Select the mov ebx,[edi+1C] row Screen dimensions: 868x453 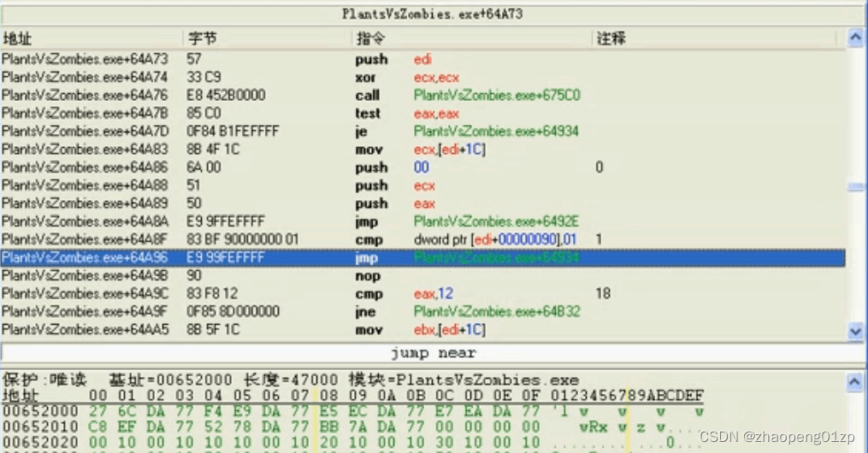pyautogui.click(x=423, y=330)
